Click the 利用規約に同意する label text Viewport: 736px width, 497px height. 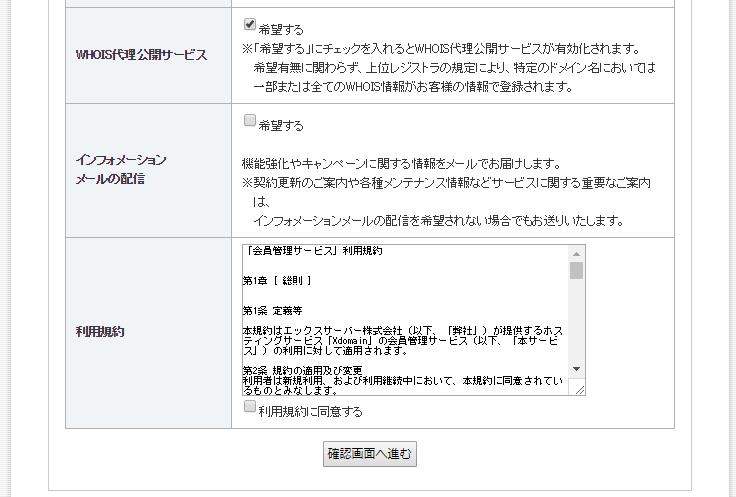tap(310, 411)
